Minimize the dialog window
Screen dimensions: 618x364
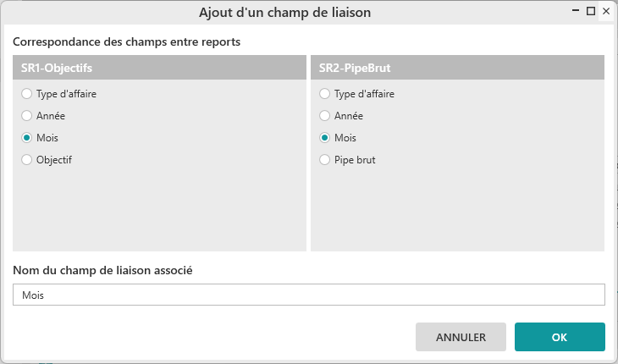point(577,11)
